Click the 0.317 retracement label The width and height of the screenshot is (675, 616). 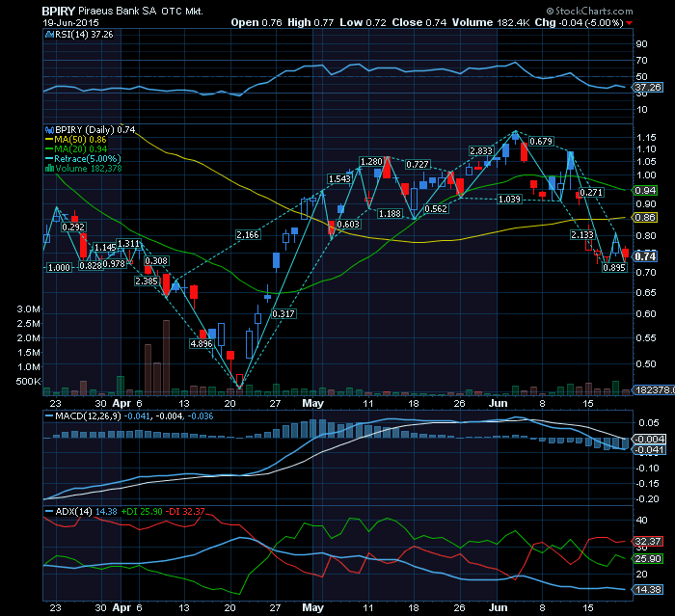click(283, 314)
